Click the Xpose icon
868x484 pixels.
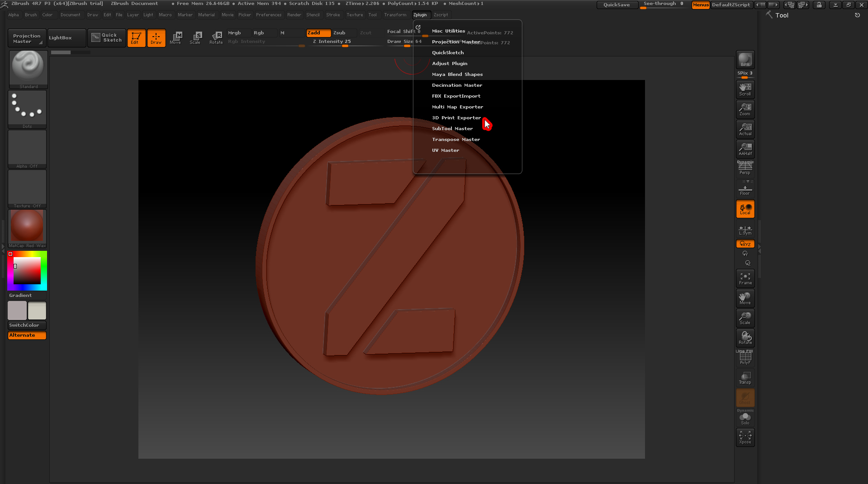coord(745,437)
